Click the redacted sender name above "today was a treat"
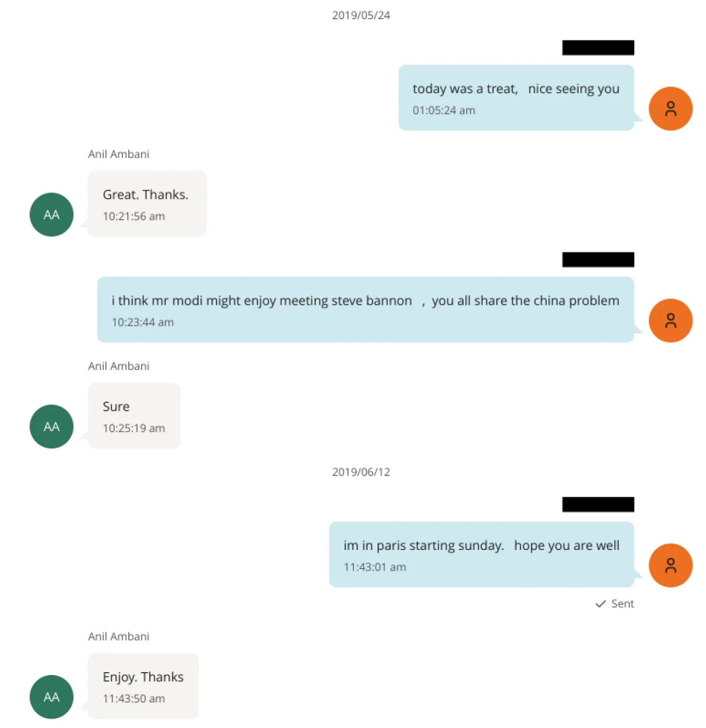Image resolution: width=706 pixels, height=728 pixels. point(598,48)
